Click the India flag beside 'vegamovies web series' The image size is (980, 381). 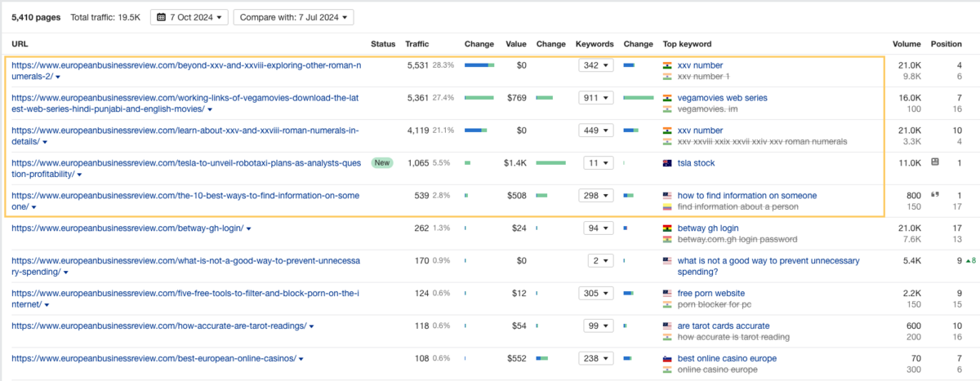[667, 98]
